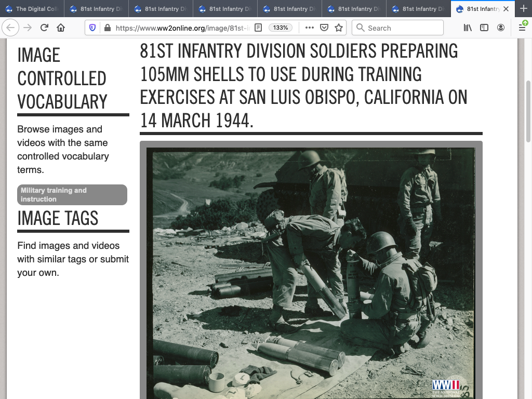Click the browser back arrow button

point(11,28)
